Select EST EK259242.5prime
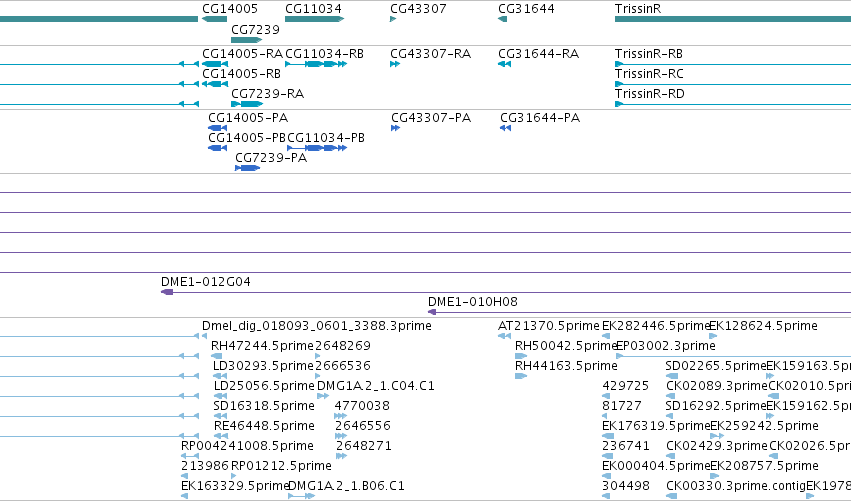 [764, 426]
